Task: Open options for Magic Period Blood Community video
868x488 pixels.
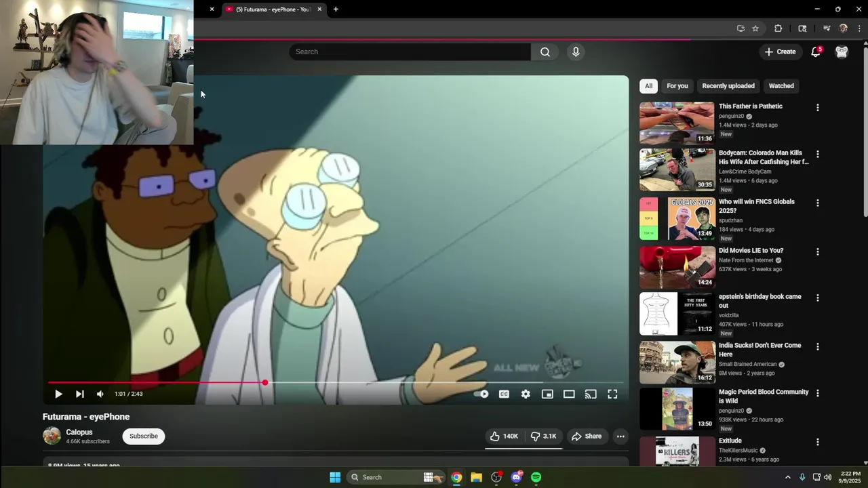Action: click(817, 394)
